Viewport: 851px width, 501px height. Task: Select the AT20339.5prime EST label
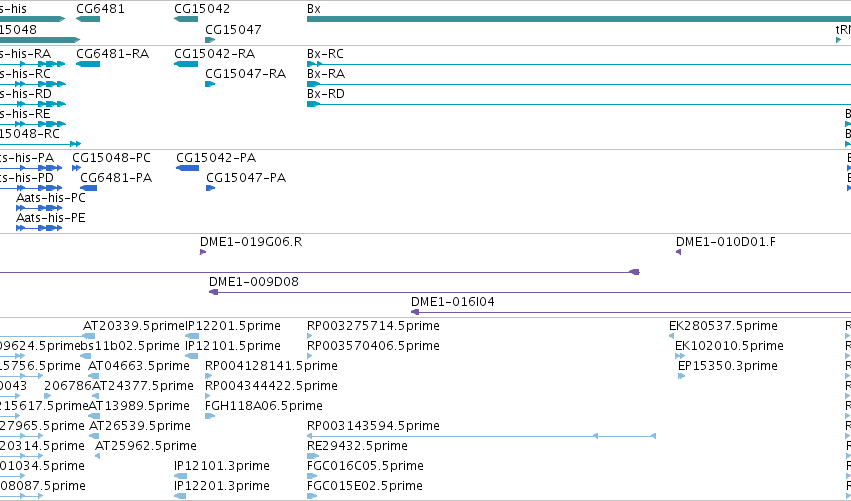(x=134, y=326)
